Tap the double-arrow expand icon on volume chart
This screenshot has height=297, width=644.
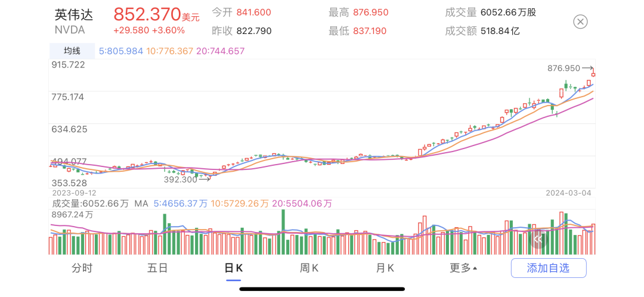(538, 239)
